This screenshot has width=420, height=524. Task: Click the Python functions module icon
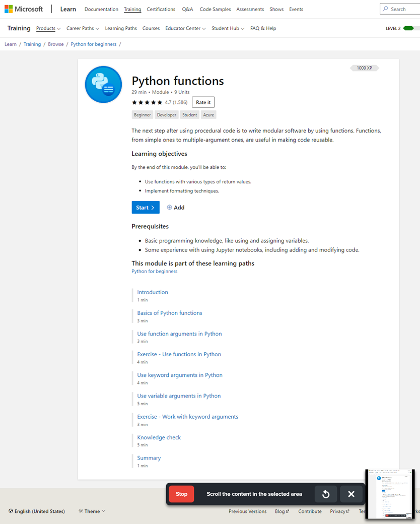pos(103,85)
